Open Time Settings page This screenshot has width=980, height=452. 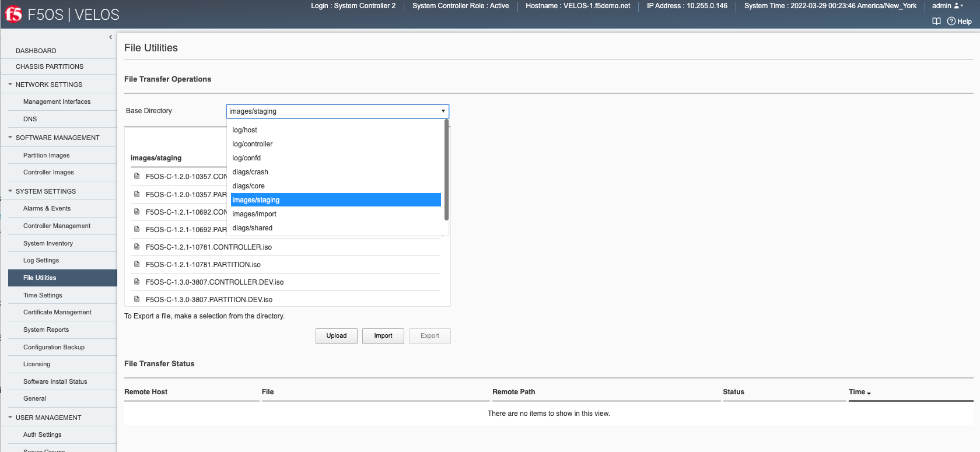pyautogui.click(x=43, y=295)
